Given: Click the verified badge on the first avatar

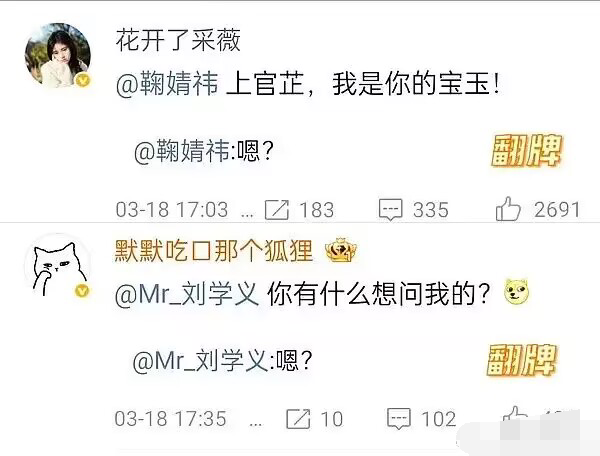Looking at the screenshot, I should (x=83, y=80).
